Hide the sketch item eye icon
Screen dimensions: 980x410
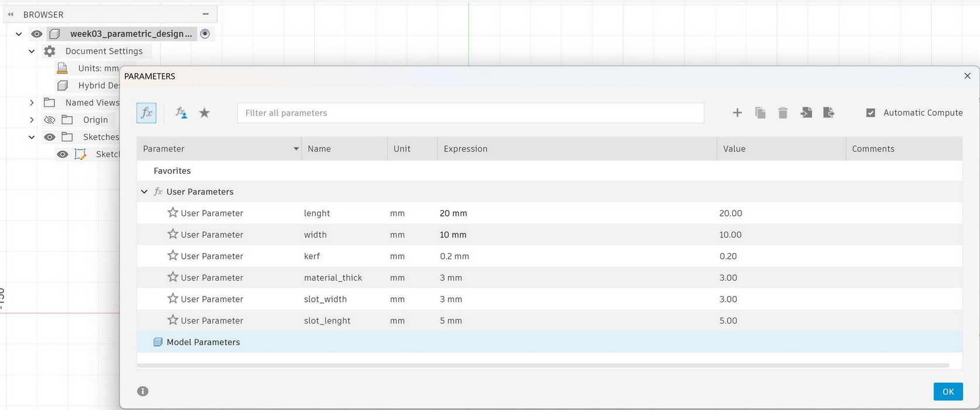point(63,154)
